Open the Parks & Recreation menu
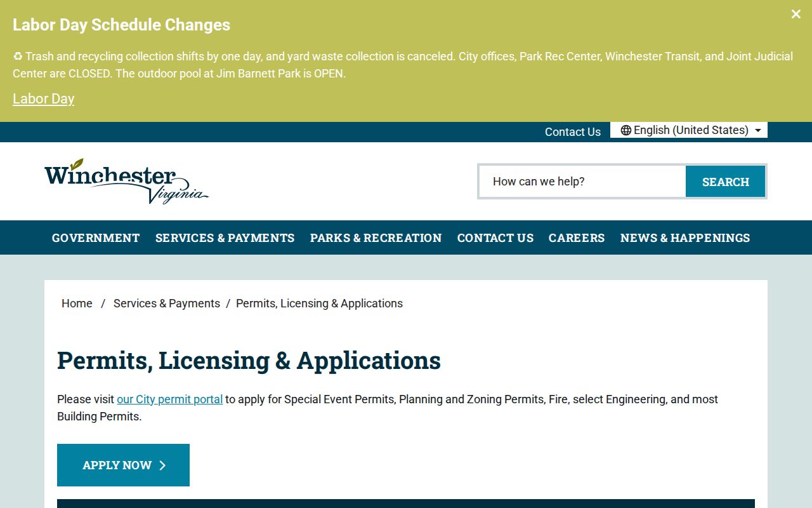The image size is (812, 508). pyautogui.click(x=376, y=237)
